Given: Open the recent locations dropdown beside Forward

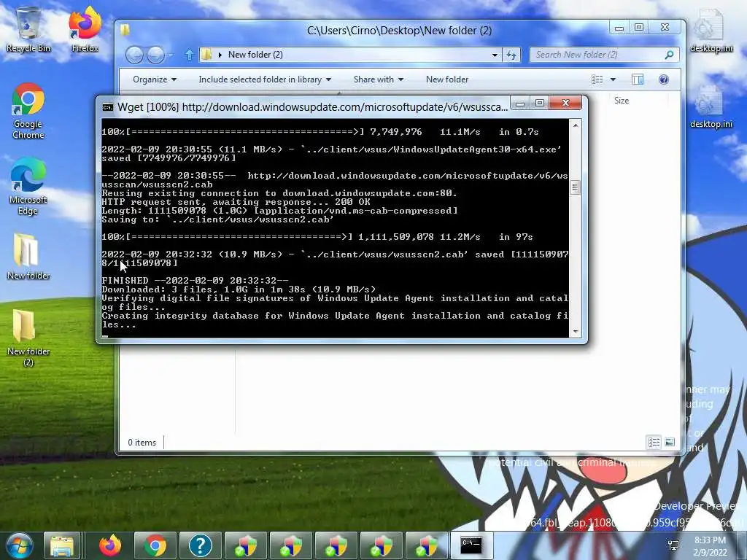Looking at the screenshot, I should [x=171, y=55].
